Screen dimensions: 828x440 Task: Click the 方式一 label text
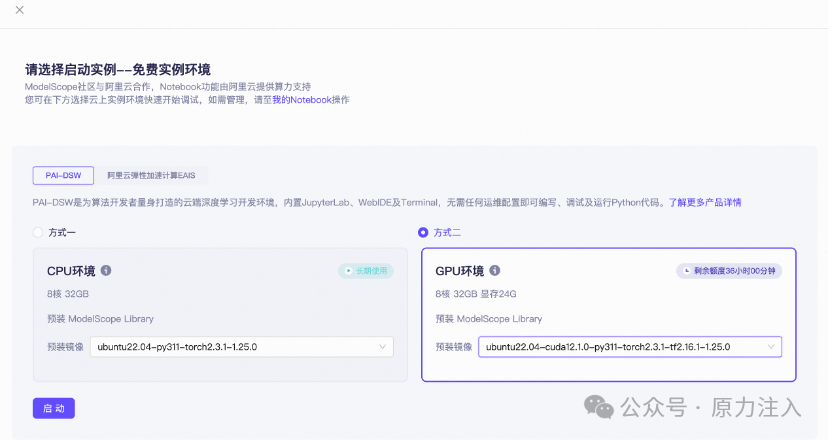click(62, 232)
